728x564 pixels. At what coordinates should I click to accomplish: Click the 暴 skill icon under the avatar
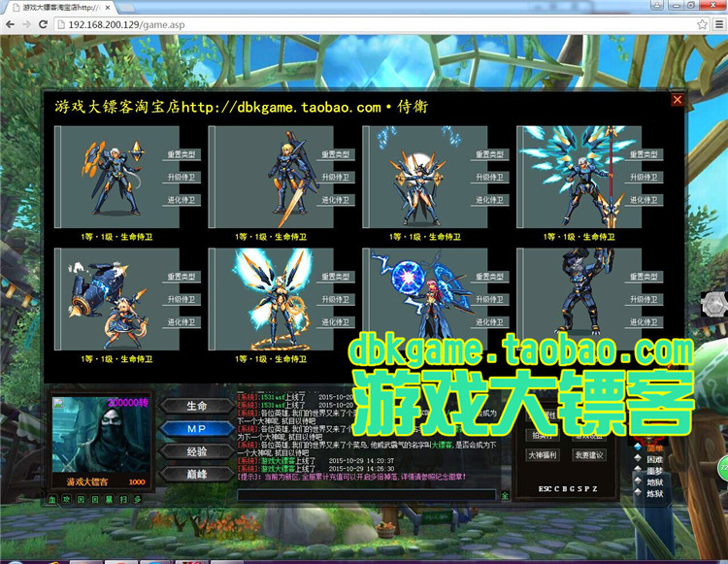click(x=109, y=500)
